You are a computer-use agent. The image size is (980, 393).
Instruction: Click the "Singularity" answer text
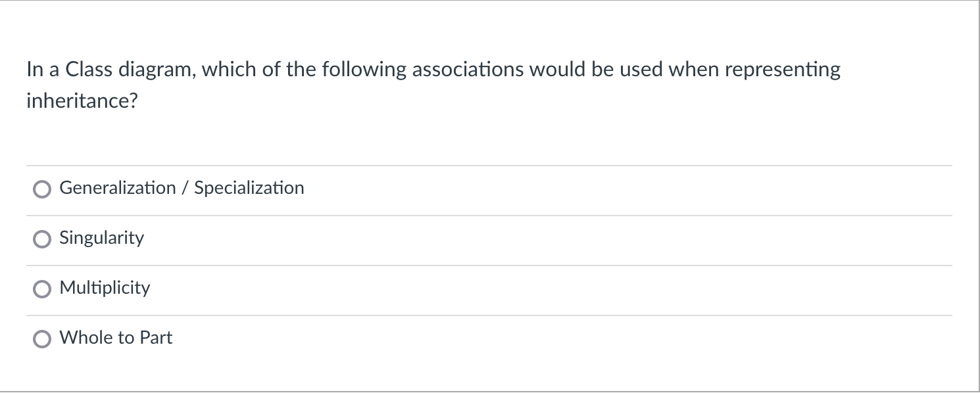[101, 238]
